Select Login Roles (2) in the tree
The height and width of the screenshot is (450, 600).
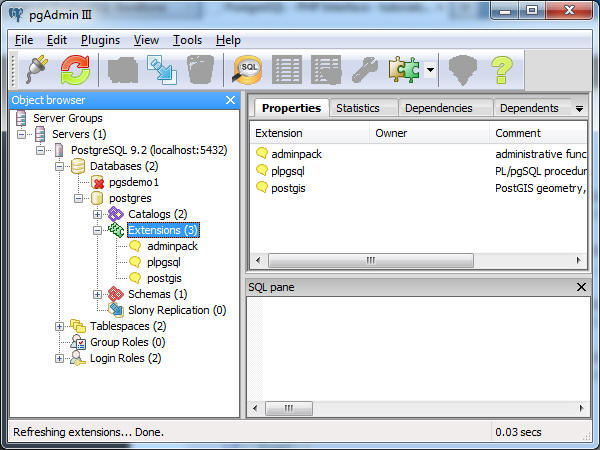(126, 359)
